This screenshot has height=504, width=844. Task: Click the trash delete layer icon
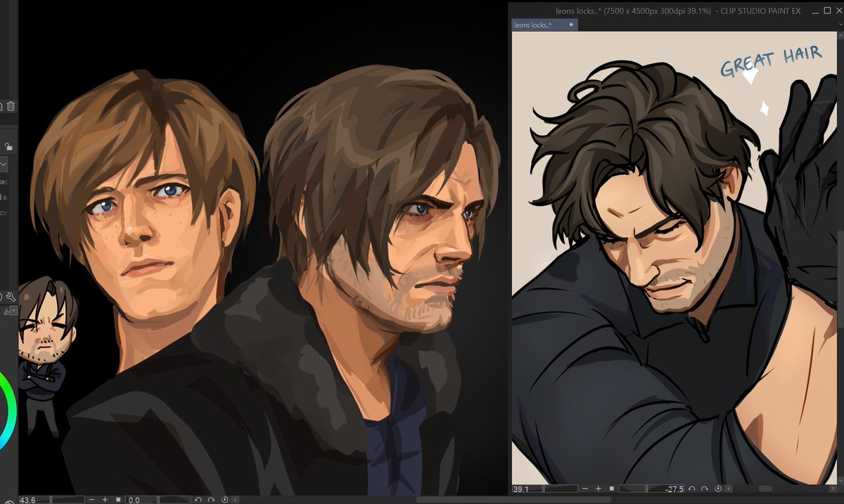coord(11,106)
